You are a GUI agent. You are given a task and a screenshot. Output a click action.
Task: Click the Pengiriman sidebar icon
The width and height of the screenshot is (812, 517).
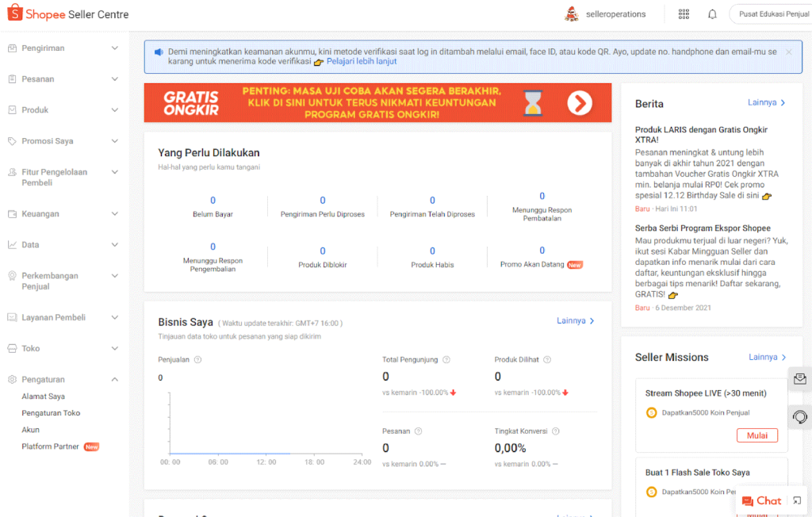[13, 48]
